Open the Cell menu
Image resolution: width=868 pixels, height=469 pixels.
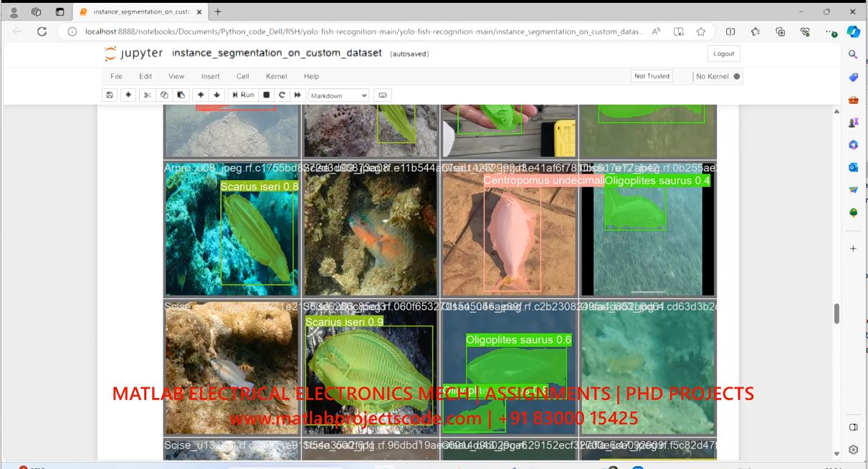pos(243,76)
